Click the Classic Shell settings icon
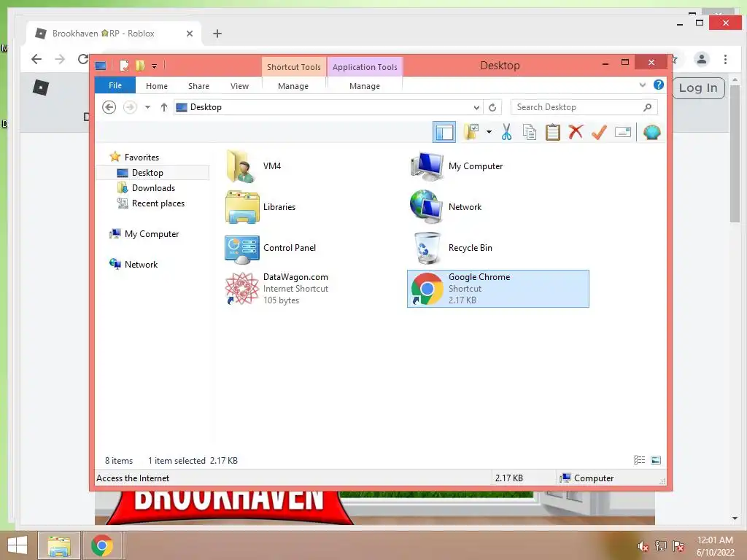The height and width of the screenshot is (560, 747). (x=651, y=132)
